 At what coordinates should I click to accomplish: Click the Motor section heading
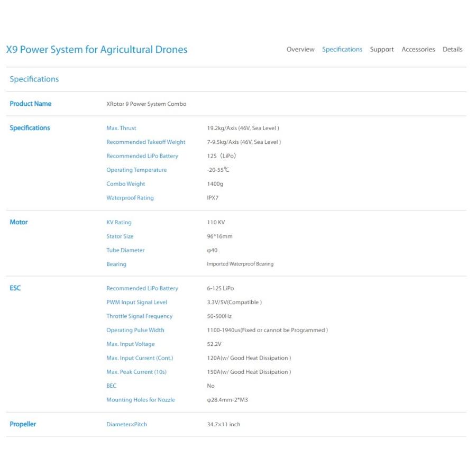click(x=19, y=222)
